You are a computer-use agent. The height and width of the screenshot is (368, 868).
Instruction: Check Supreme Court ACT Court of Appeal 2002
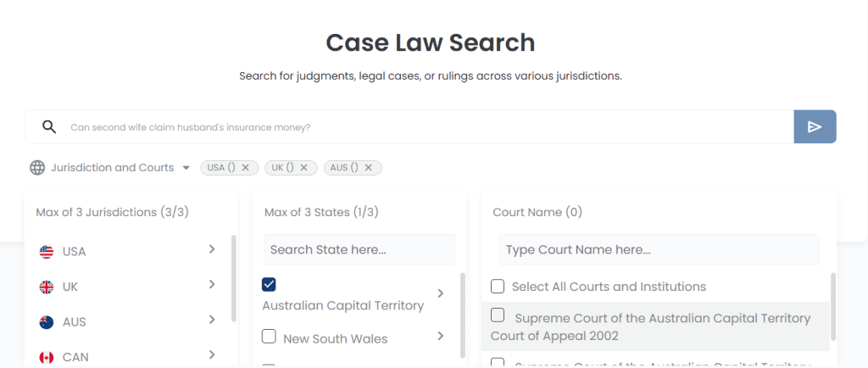[x=498, y=315]
